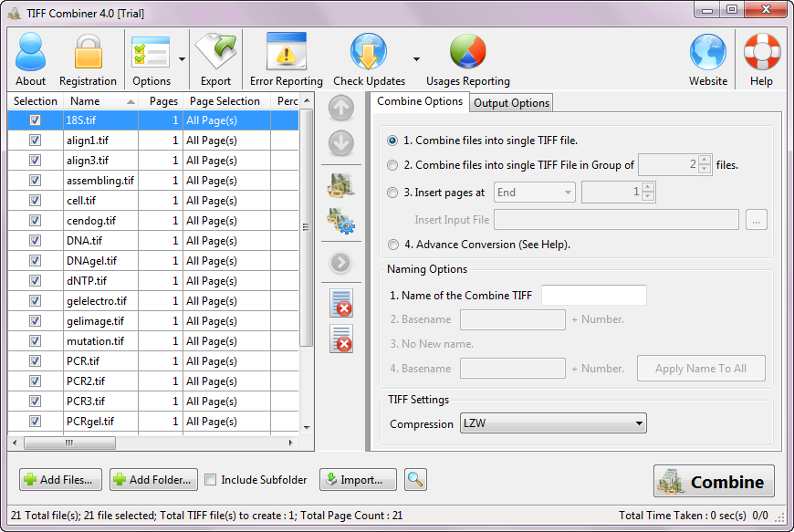The height and width of the screenshot is (532, 794).
Task: Click the file list scroll right arrow
Action: coord(290,443)
